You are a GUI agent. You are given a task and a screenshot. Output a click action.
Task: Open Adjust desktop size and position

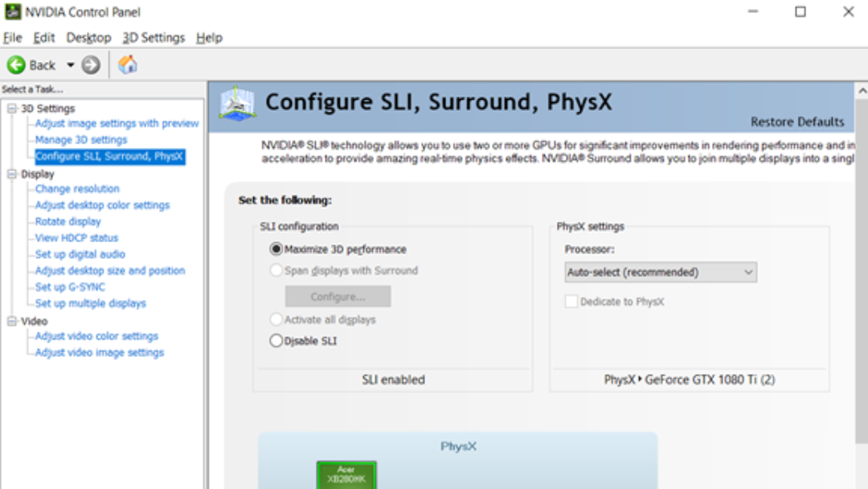[x=109, y=271]
